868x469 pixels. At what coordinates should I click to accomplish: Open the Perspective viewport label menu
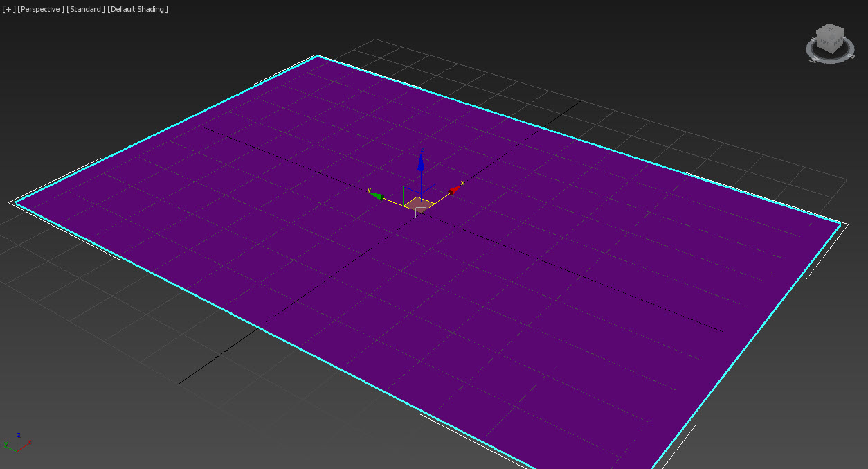(41, 9)
